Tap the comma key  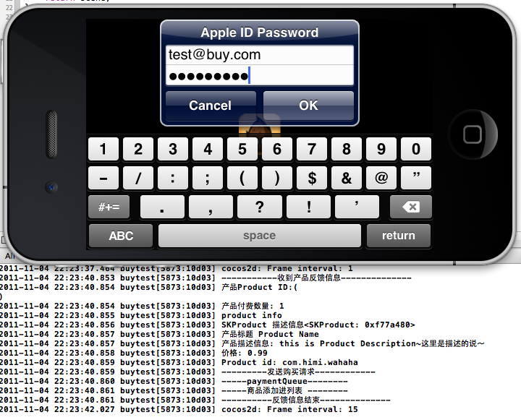(x=211, y=207)
